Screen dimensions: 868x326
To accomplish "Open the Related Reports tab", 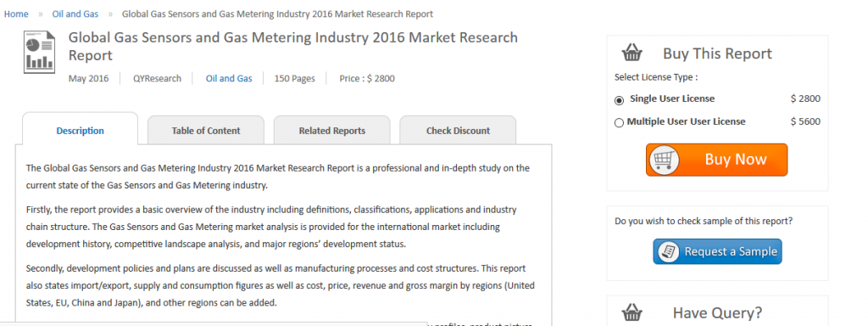I will [332, 131].
